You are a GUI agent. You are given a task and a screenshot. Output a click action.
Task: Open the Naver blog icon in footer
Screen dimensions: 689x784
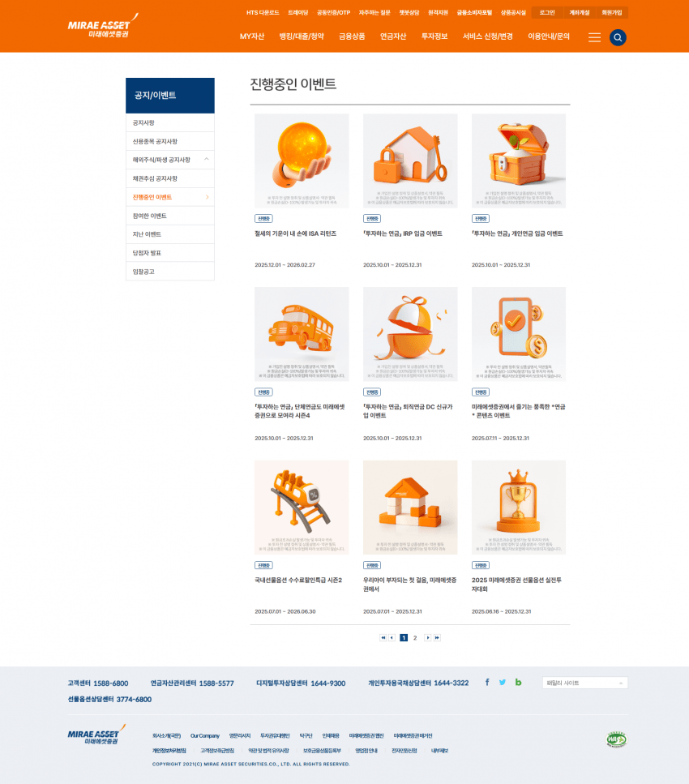pyautogui.click(x=518, y=683)
